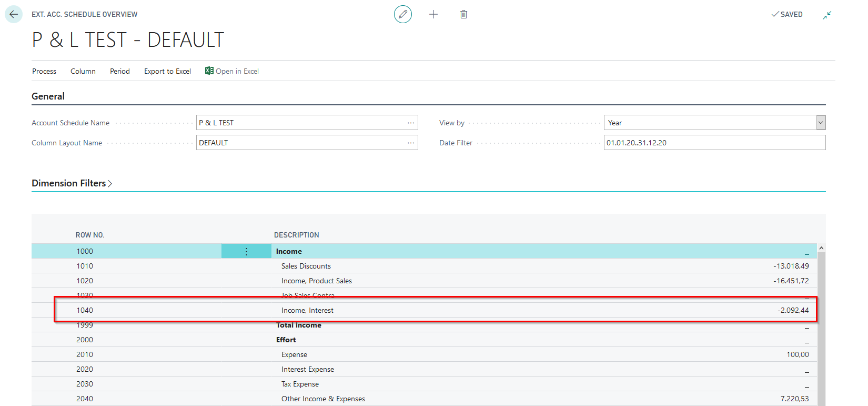The height and width of the screenshot is (406, 868).
Task: Select the Income, Interest row 1040
Action: coord(307,311)
